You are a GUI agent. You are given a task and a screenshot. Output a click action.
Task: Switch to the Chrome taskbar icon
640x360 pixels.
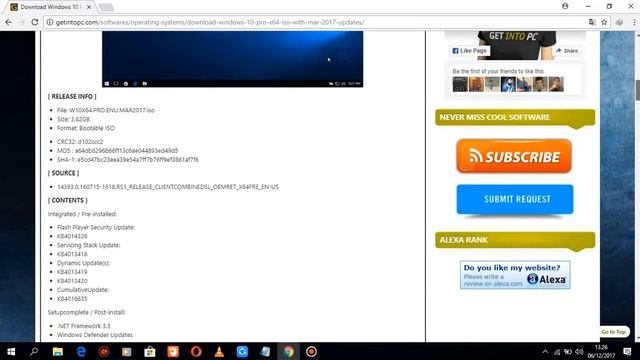click(x=288, y=351)
